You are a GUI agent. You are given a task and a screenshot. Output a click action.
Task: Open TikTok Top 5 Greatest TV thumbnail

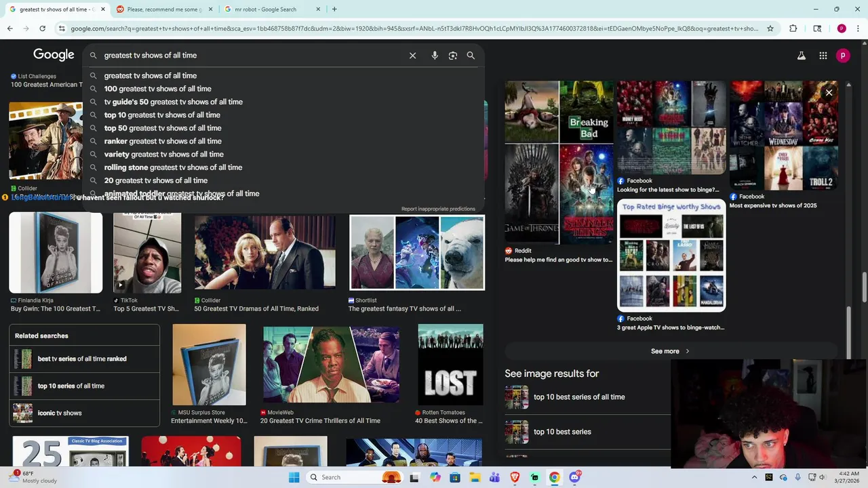[x=147, y=252]
